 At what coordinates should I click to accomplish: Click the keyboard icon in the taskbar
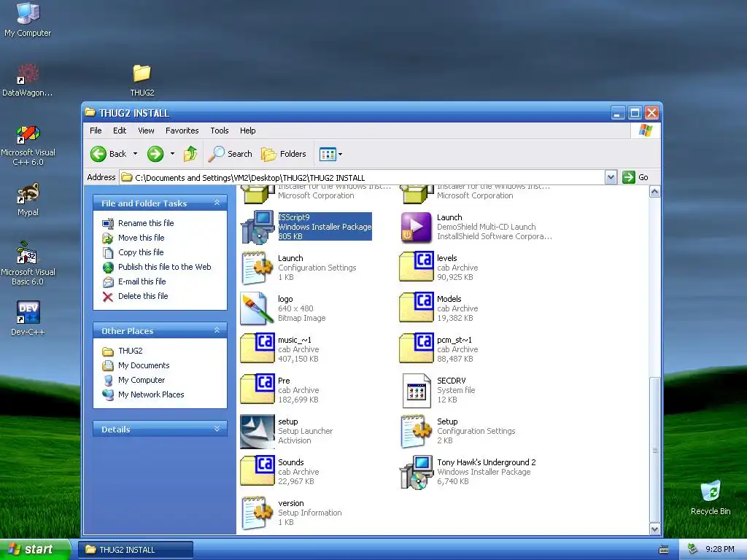tap(664, 550)
